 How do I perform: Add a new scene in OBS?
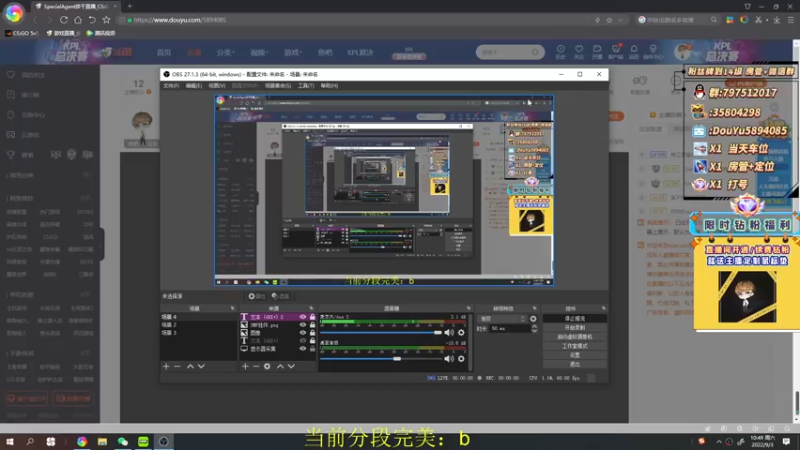tap(166, 366)
